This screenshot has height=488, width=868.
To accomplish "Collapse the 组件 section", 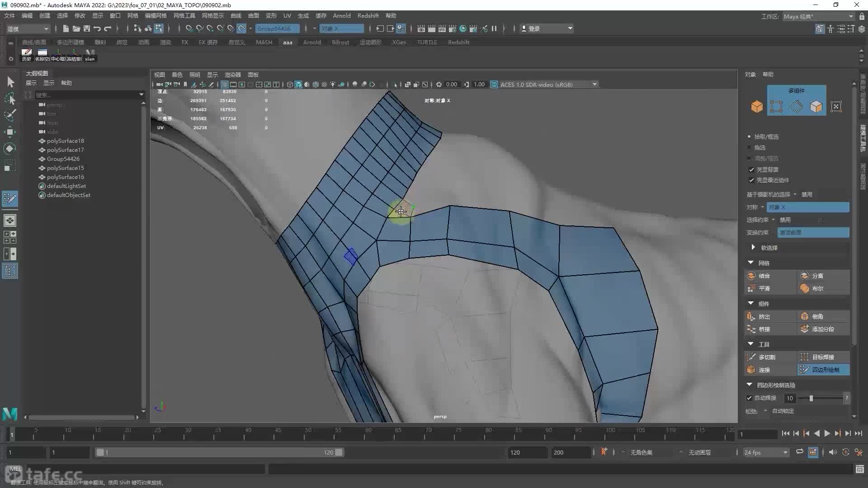I will point(751,303).
